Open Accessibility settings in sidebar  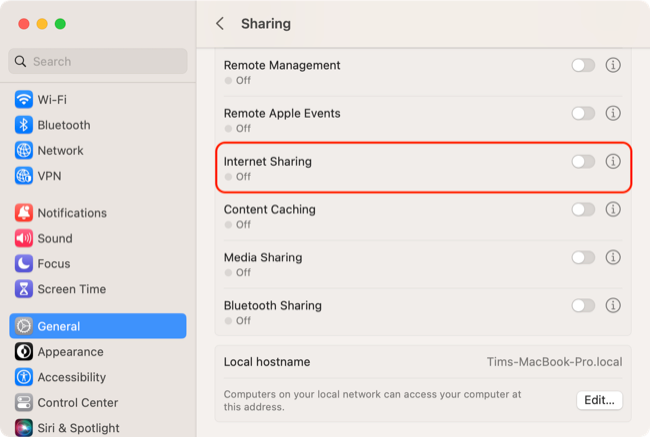(x=71, y=377)
